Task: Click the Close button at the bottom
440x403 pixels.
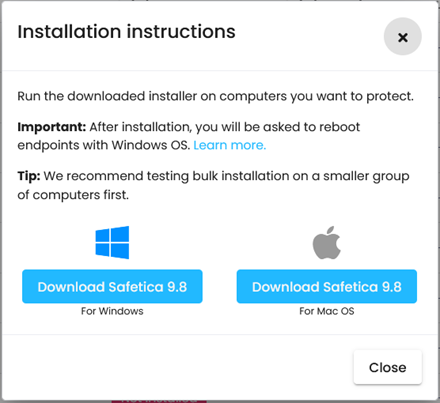Action: [388, 367]
